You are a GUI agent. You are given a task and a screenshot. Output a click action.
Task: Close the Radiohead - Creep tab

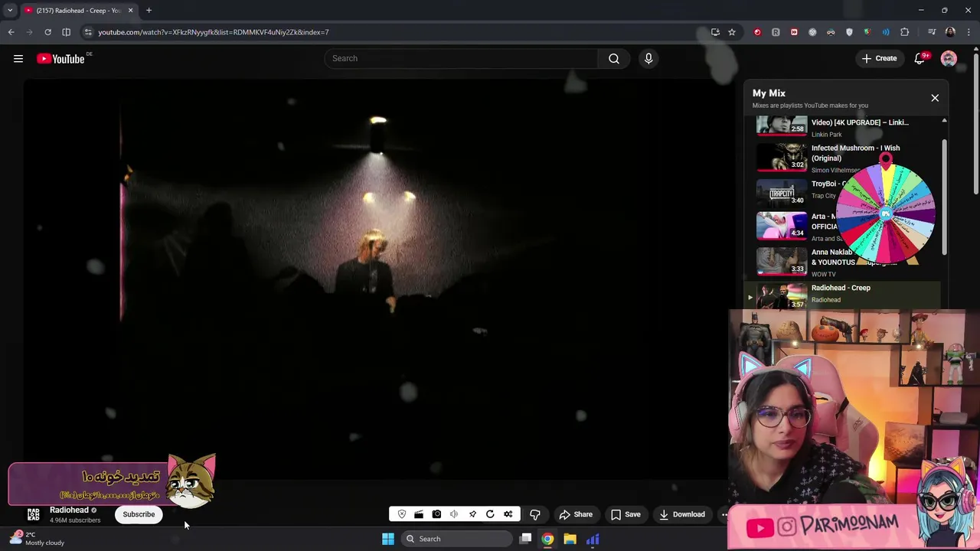click(x=130, y=11)
